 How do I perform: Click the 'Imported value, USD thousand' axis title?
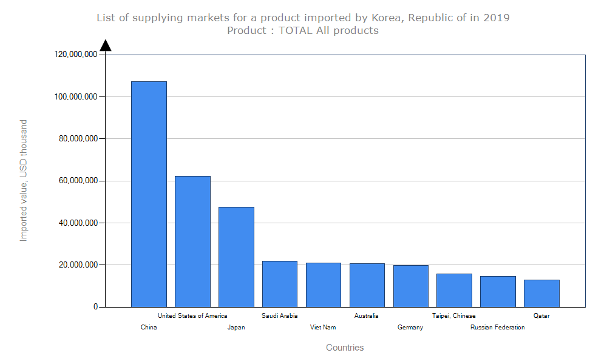pos(24,180)
